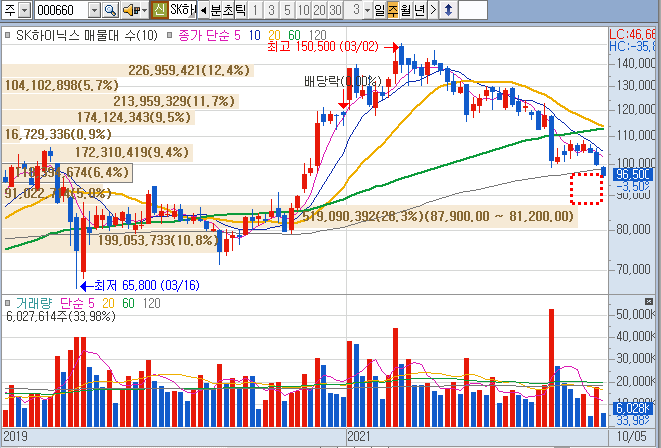This screenshot has height=448, width=661.
Task: Edit the stock code field 000660
Action: pyautogui.click(x=62, y=10)
